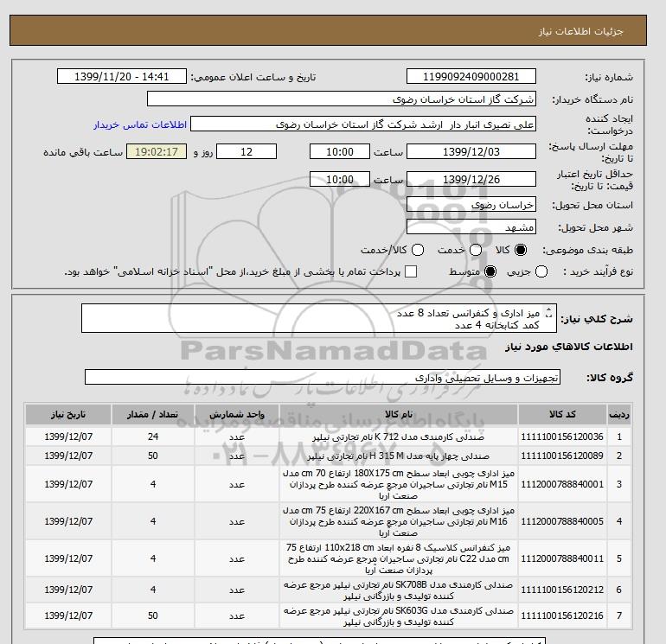
Task: Click the unit عدد in row 3
Action: coord(237,484)
